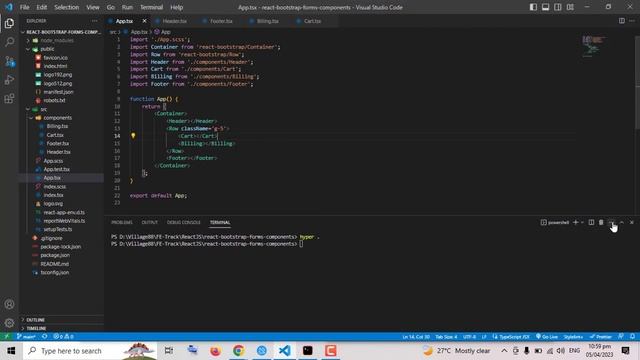Image resolution: width=640 pixels, height=360 pixels.
Task: Open Explorer Views and More Actions ellipsis
Action: pyautogui.click(x=95, y=21)
